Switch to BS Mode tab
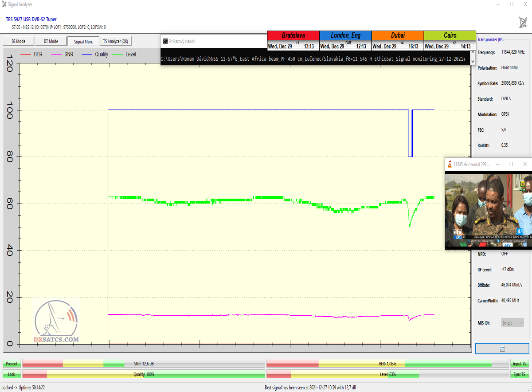 [x=18, y=41]
